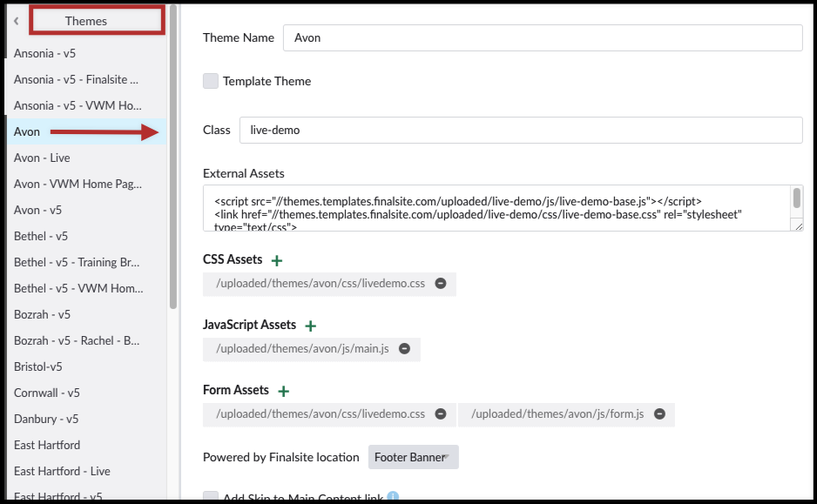Click the back chevron beside Themes
The height and width of the screenshot is (504, 817).
pos(17,21)
